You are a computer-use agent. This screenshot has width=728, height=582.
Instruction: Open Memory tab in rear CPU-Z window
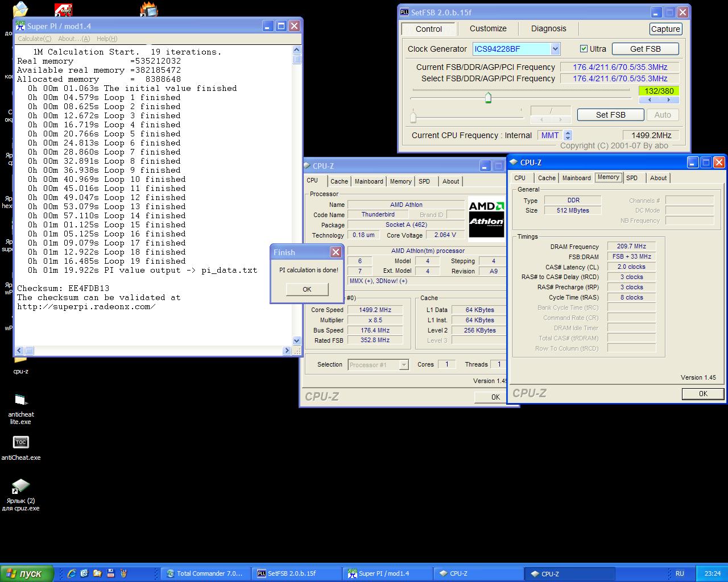400,181
